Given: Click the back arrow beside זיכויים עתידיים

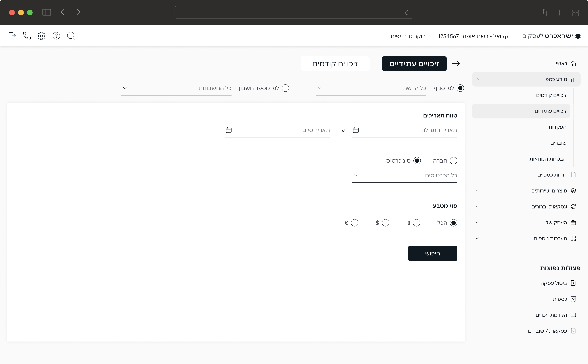Looking at the screenshot, I should (456, 64).
